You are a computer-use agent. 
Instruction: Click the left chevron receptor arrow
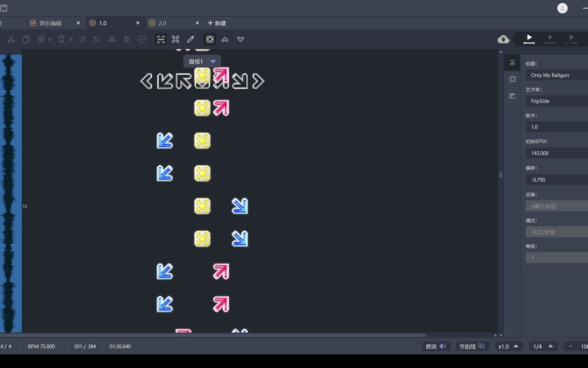pyautogui.click(x=146, y=81)
